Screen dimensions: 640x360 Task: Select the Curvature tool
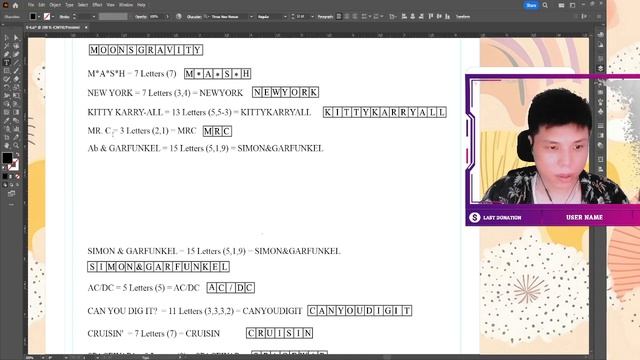pos(16,54)
